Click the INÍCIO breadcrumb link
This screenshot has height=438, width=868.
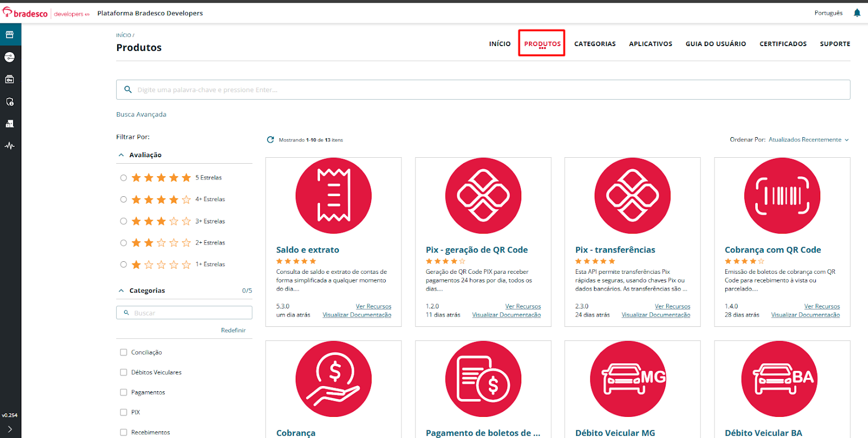point(124,35)
